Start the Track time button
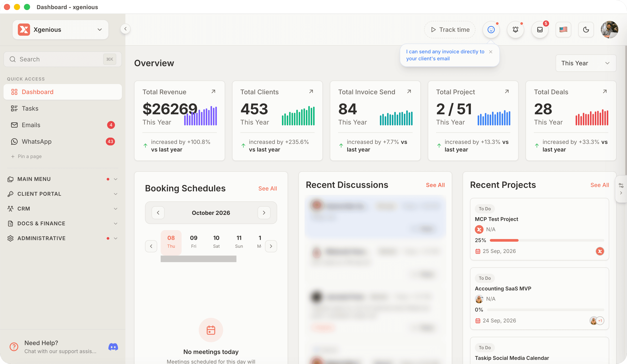 [450, 30]
